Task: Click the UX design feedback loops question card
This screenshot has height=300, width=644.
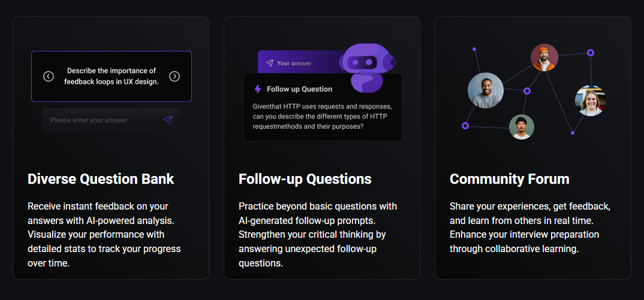Action: (112, 76)
